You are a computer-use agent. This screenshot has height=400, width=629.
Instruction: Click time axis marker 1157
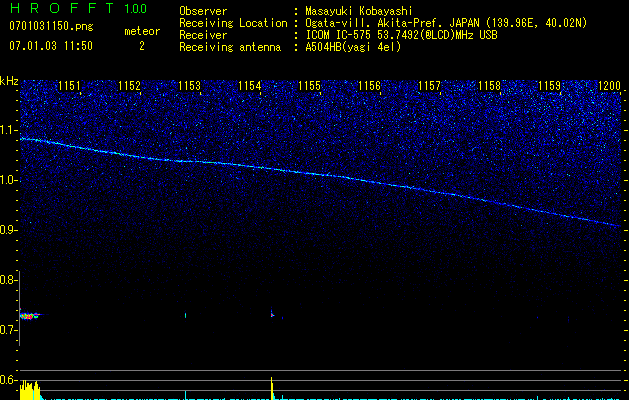click(430, 86)
